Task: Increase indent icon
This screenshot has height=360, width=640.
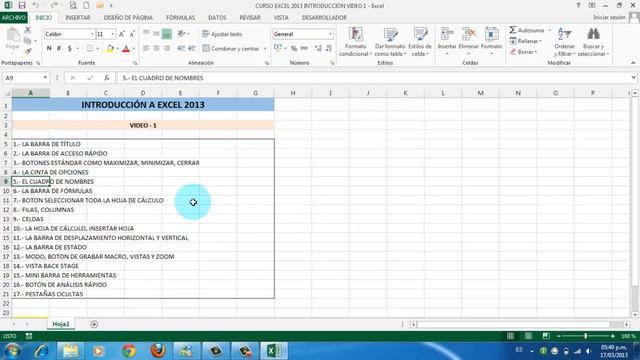Action: [x=191, y=49]
